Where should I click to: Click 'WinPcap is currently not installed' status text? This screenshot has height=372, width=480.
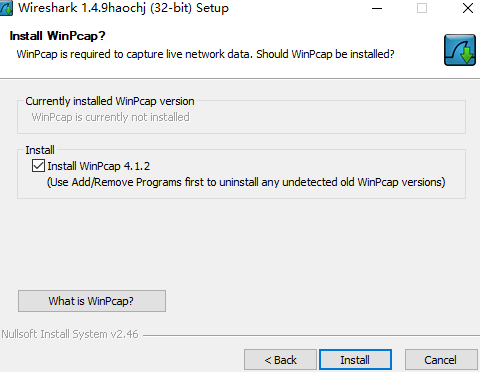110,117
